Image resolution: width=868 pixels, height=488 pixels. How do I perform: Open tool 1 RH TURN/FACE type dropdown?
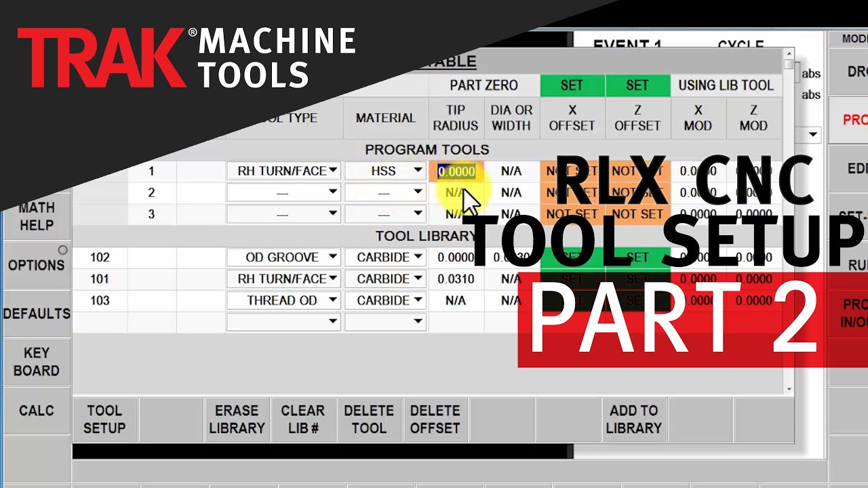tap(283, 171)
